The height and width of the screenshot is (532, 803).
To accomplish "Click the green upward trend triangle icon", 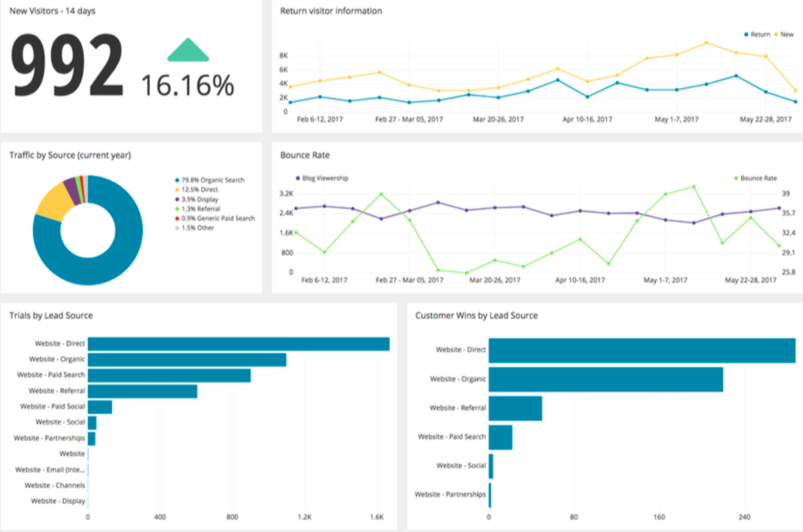I will 188,51.
